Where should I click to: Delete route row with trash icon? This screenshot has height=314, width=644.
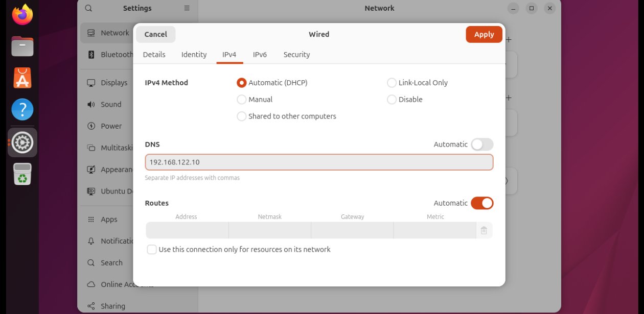(x=484, y=231)
